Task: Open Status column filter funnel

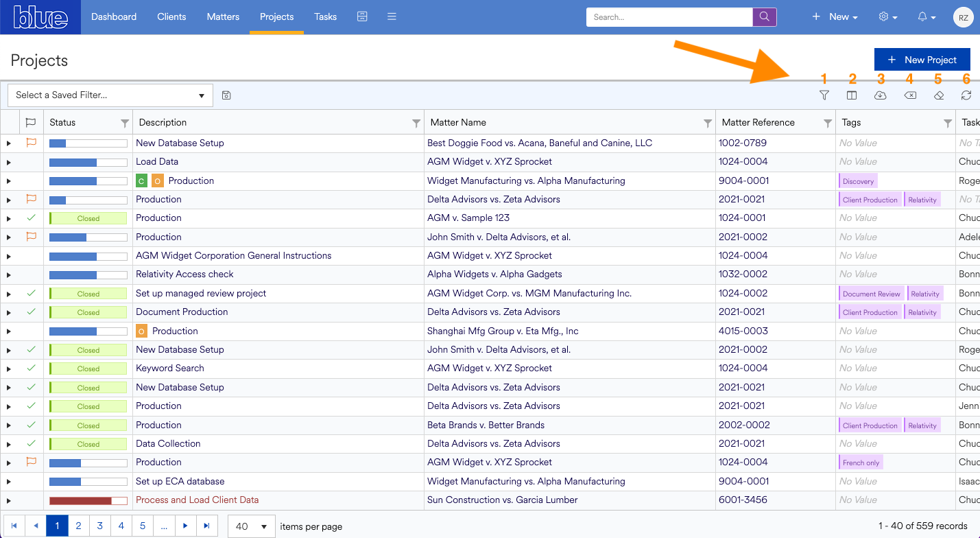Action: tap(125, 124)
